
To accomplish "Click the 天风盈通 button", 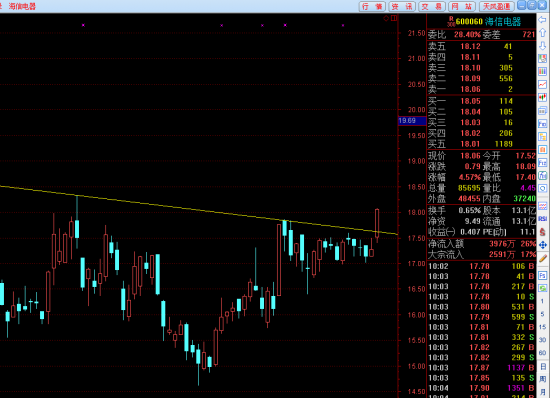I will [x=497, y=6].
